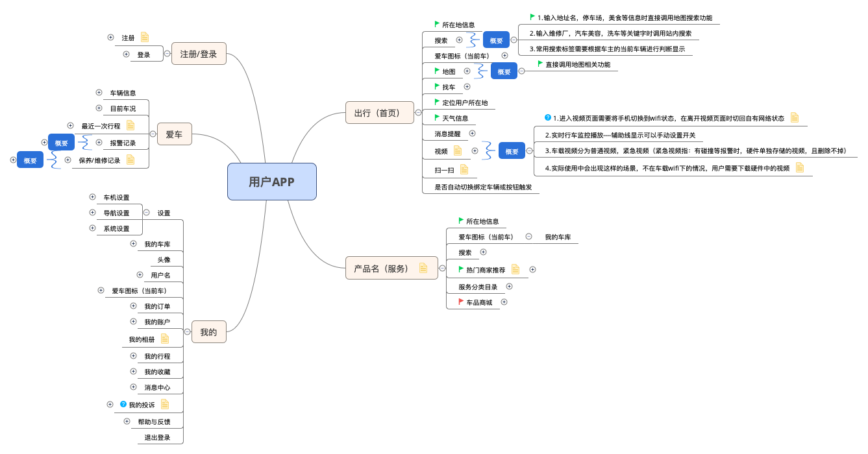Open the note icon after 下载硬件中的视频
The image size is (868, 454).
tap(800, 167)
